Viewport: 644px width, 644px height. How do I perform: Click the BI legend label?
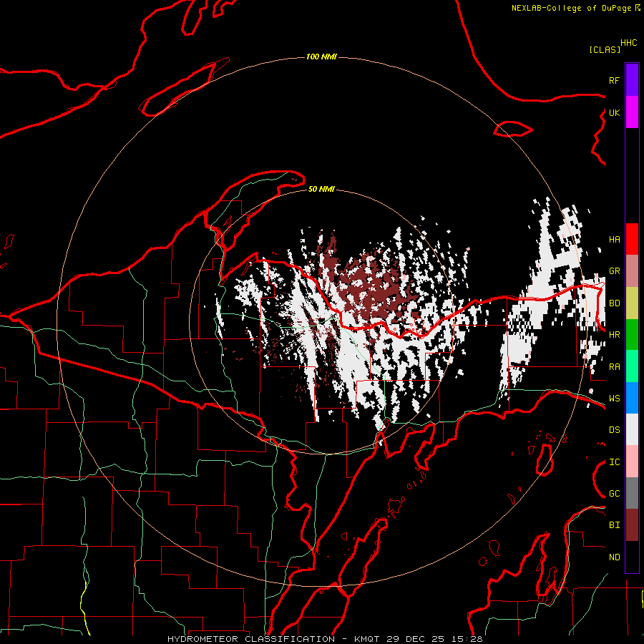[x=614, y=525]
